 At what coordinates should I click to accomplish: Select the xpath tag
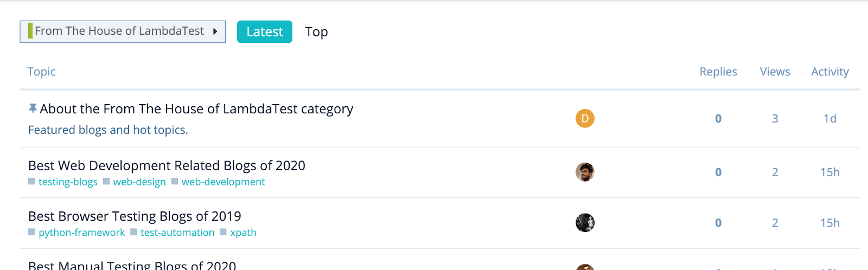(x=243, y=233)
